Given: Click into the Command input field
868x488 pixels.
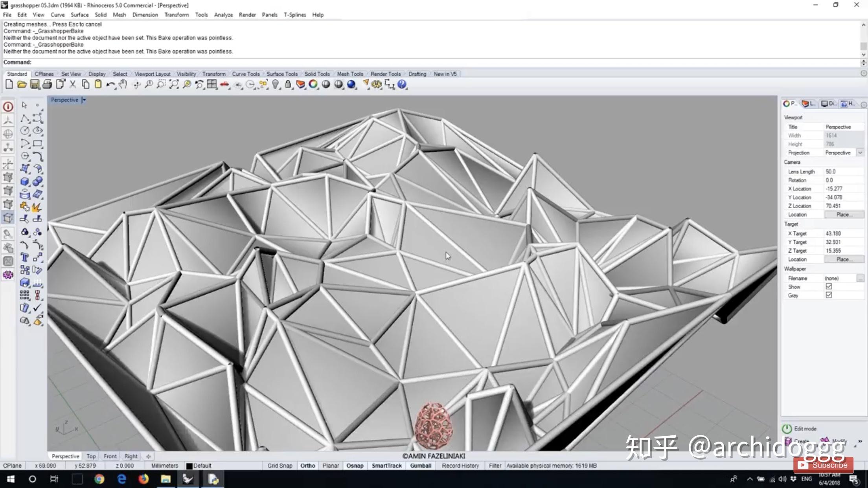Looking at the screenshot, I should click(x=432, y=62).
